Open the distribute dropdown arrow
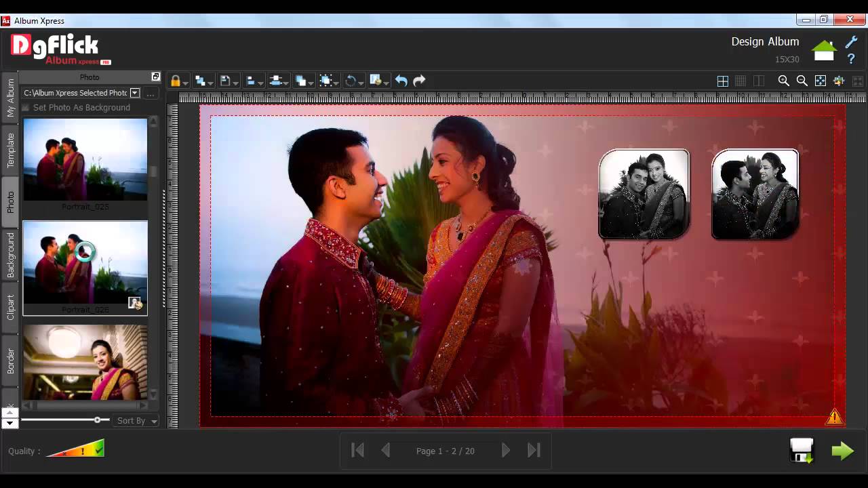This screenshot has width=868, height=488. tap(285, 83)
